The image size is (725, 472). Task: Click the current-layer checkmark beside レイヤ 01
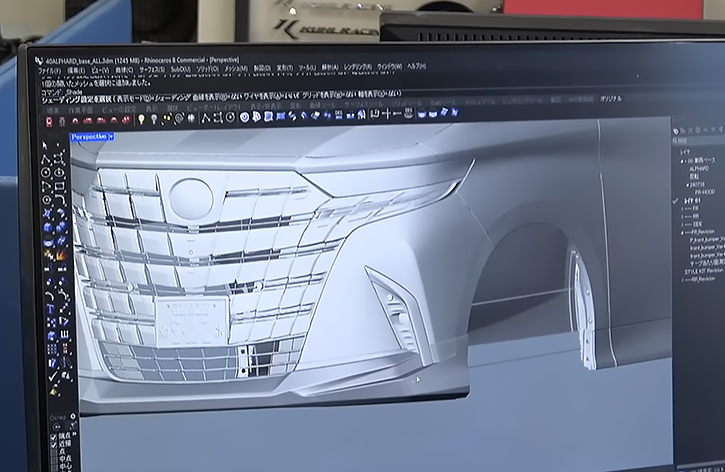(x=675, y=201)
